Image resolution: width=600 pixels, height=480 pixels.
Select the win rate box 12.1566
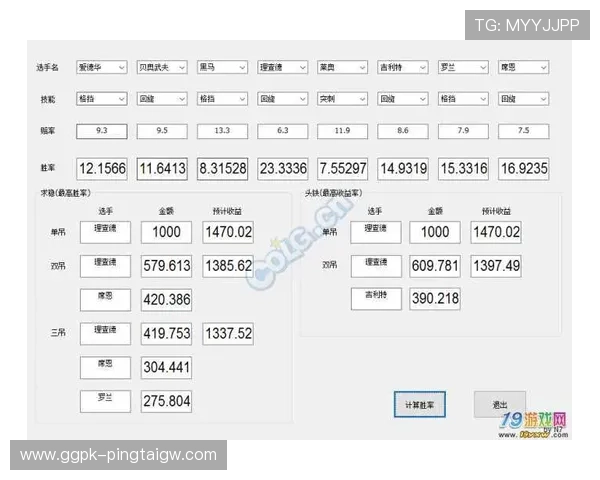[101, 168]
